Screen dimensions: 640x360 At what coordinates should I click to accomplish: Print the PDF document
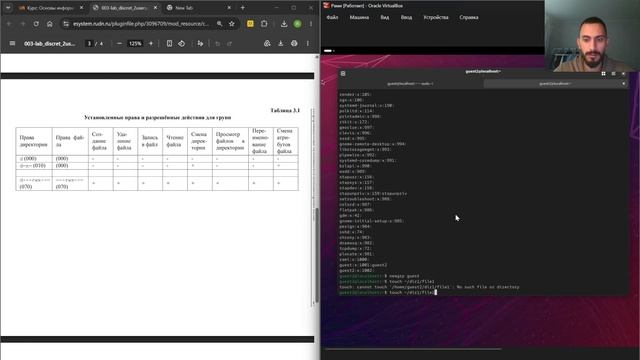(294, 43)
